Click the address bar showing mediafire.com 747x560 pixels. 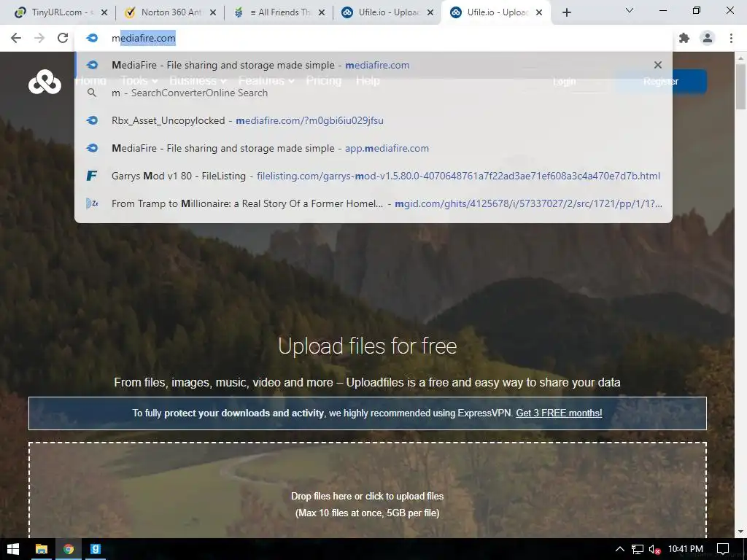point(373,38)
